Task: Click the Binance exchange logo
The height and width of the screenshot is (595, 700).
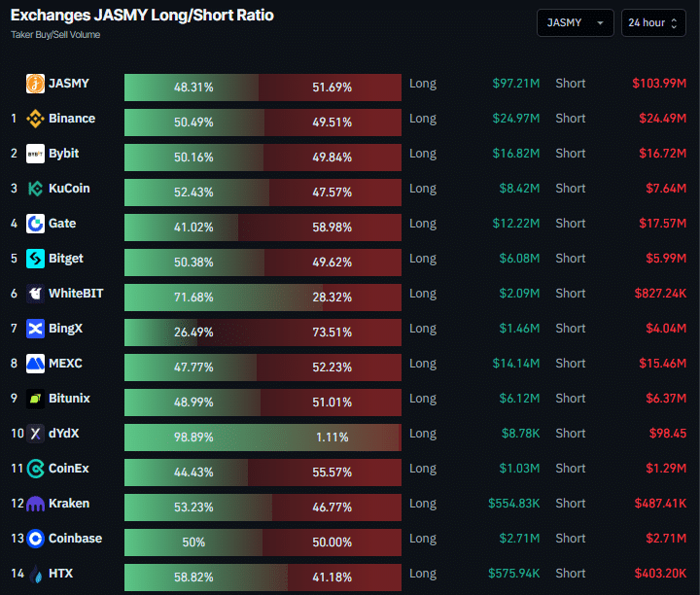Action: (x=35, y=119)
